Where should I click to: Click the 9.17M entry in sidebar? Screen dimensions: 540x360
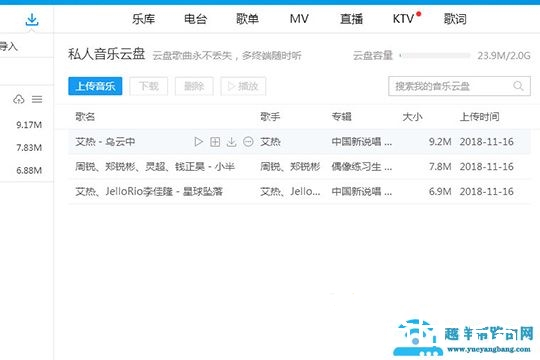pos(29,125)
